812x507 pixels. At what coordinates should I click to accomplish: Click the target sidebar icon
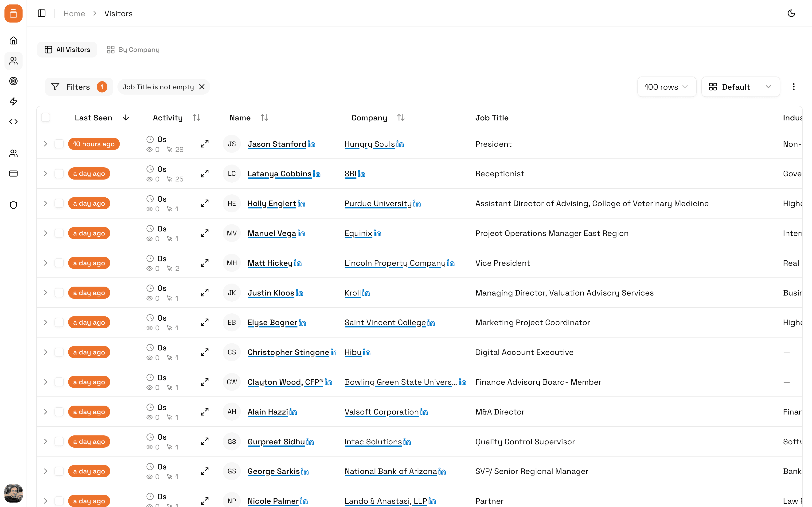(x=13, y=81)
